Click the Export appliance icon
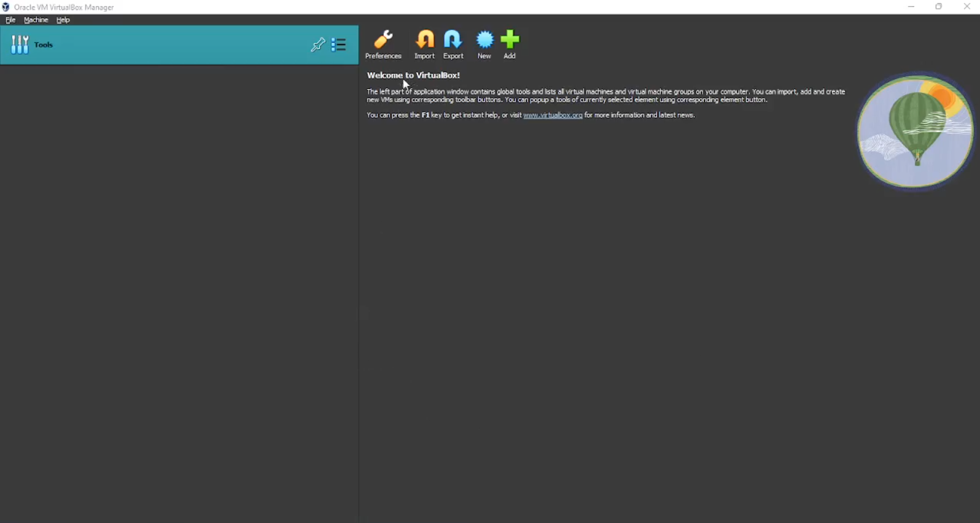The width and height of the screenshot is (980, 523). [x=453, y=41]
